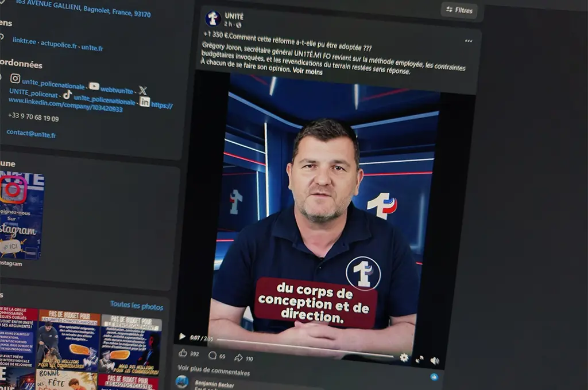Open the renseignement photo thumbnail
Image resolution: width=588 pixels, height=390 pixels.
coord(130,345)
